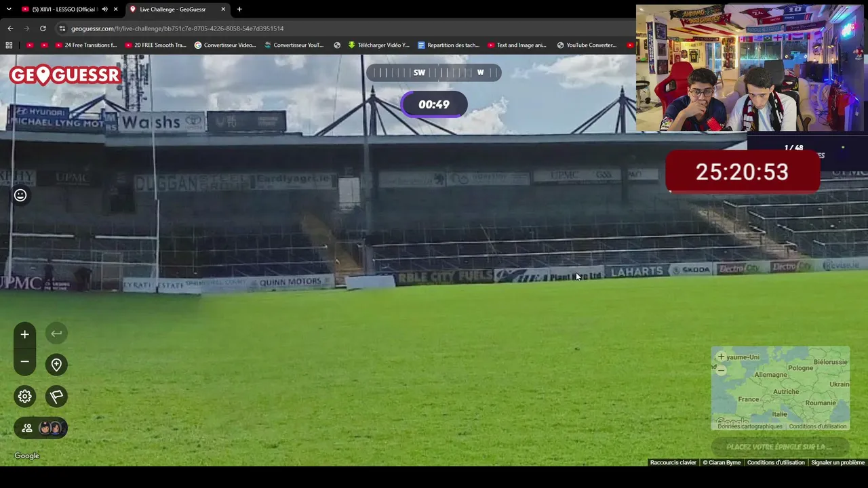Click the place checkpoint pin button
Viewport: 868px width, 488px height.
[x=56, y=365]
